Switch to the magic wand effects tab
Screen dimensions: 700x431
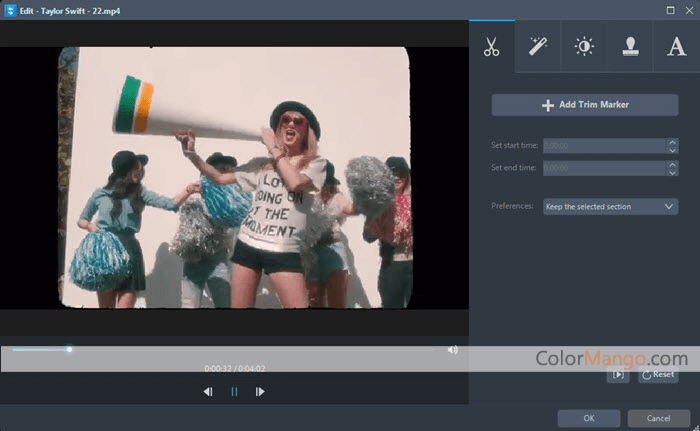(x=537, y=47)
